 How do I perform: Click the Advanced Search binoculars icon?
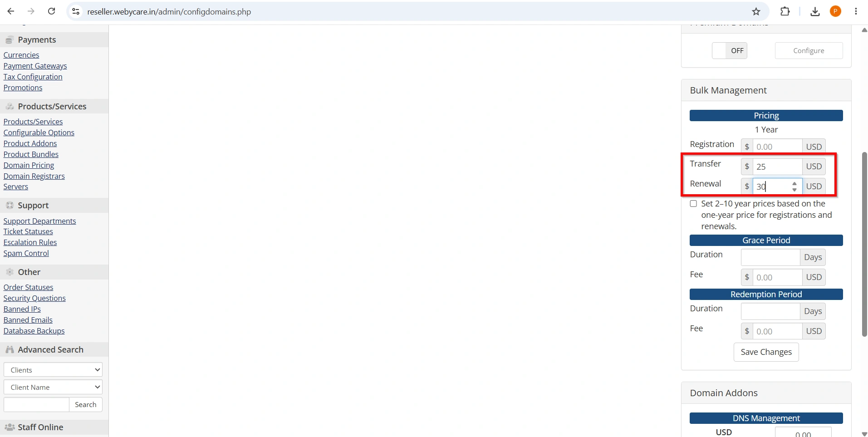10,350
